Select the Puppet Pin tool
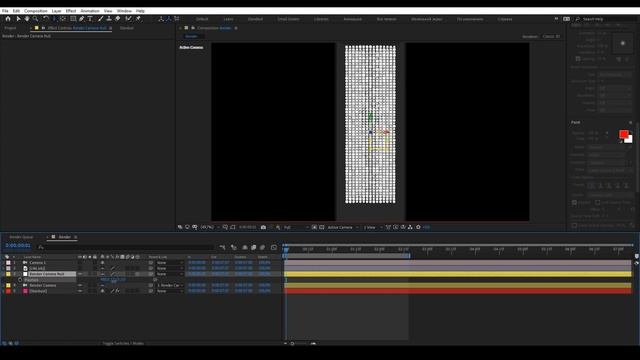Viewport: 640px width, 360px height. pos(138,19)
